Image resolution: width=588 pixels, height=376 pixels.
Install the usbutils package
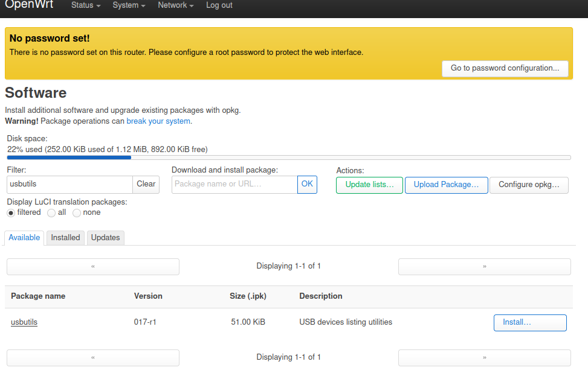point(529,322)
